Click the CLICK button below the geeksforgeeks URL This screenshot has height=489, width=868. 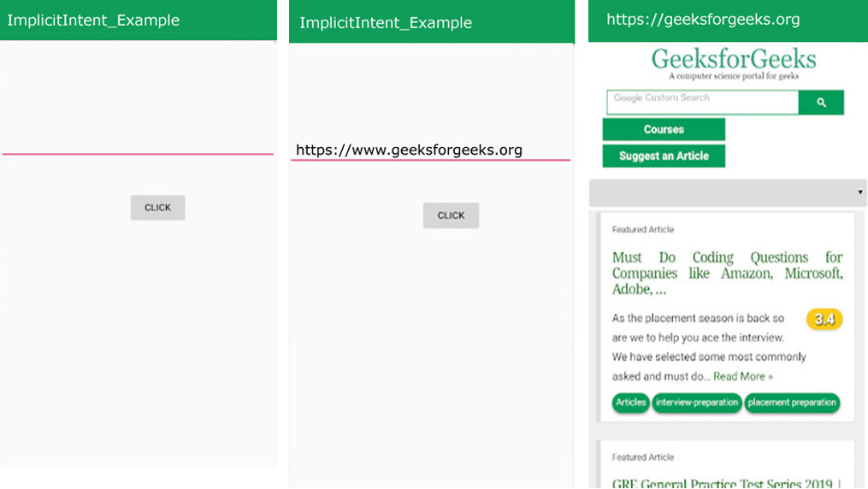click(x=452, y=215)
